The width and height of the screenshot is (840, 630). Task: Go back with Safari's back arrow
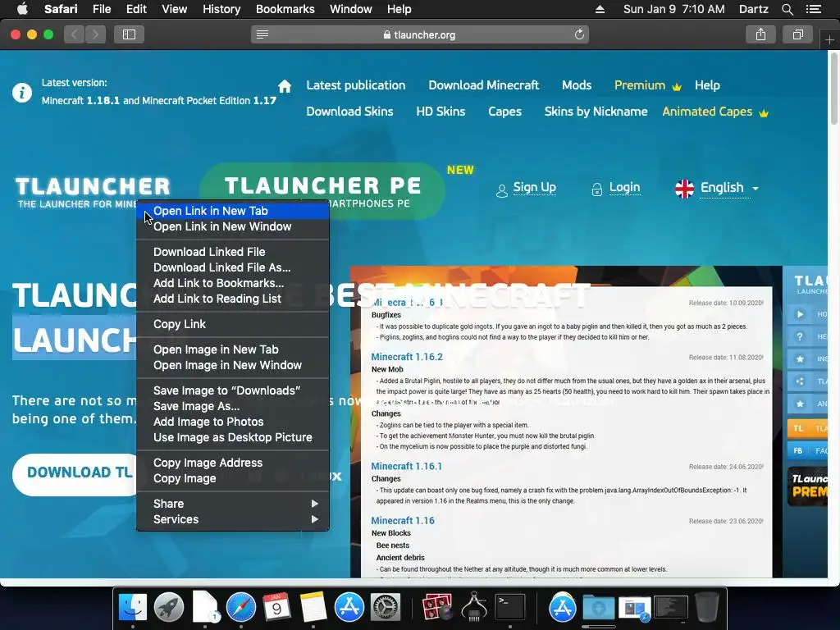75,34
